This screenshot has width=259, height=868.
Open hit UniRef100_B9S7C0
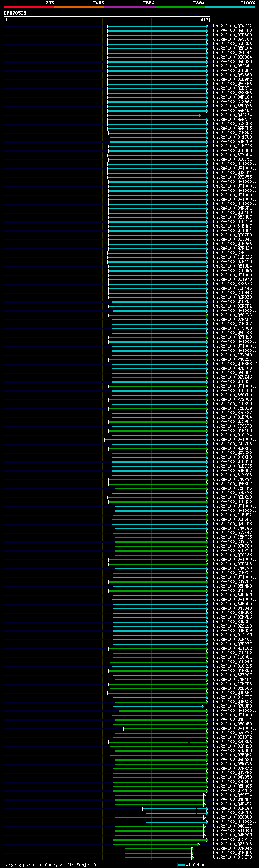tap(232, 39)
